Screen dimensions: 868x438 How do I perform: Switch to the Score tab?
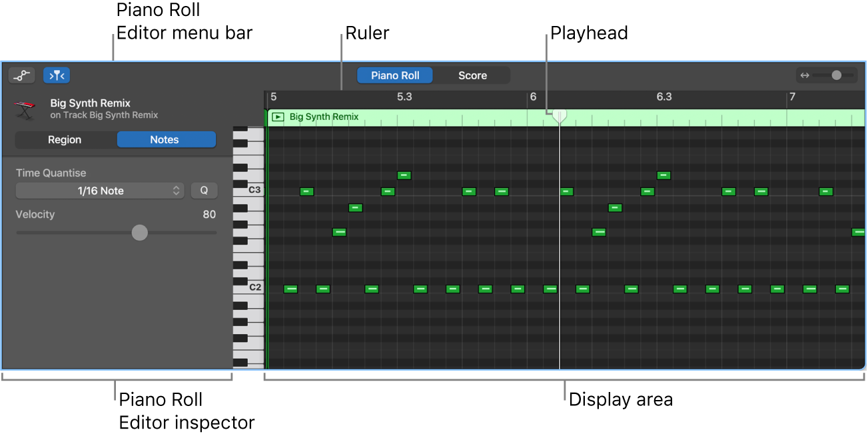pos(472,75)
